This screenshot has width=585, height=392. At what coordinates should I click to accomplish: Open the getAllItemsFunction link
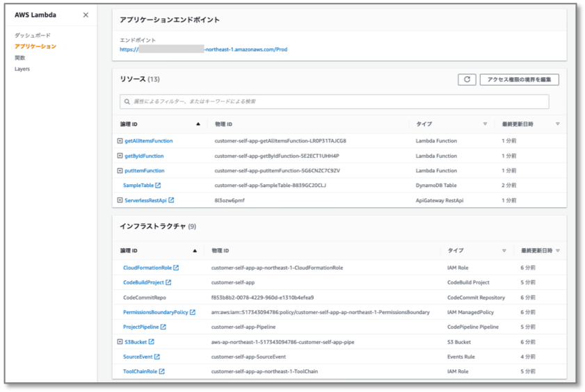coord(148,141)
